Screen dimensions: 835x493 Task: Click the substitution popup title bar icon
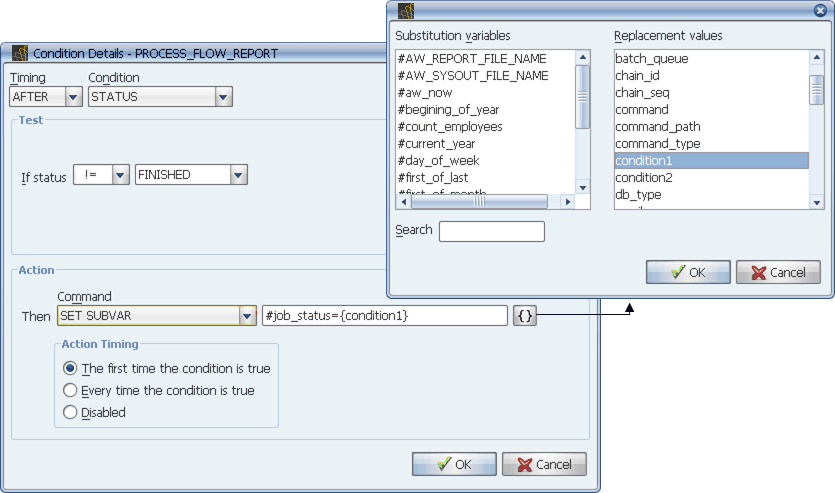(406, 11)
